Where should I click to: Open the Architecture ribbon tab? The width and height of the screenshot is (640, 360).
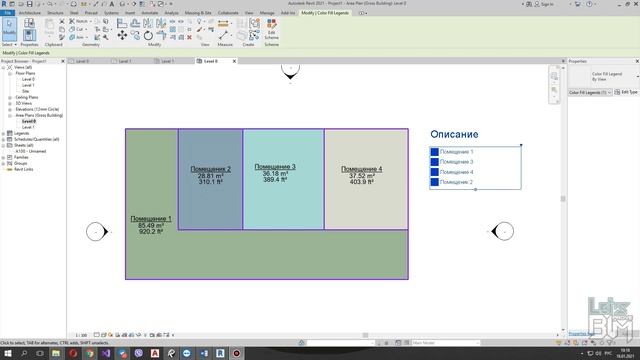click(30, 13)
